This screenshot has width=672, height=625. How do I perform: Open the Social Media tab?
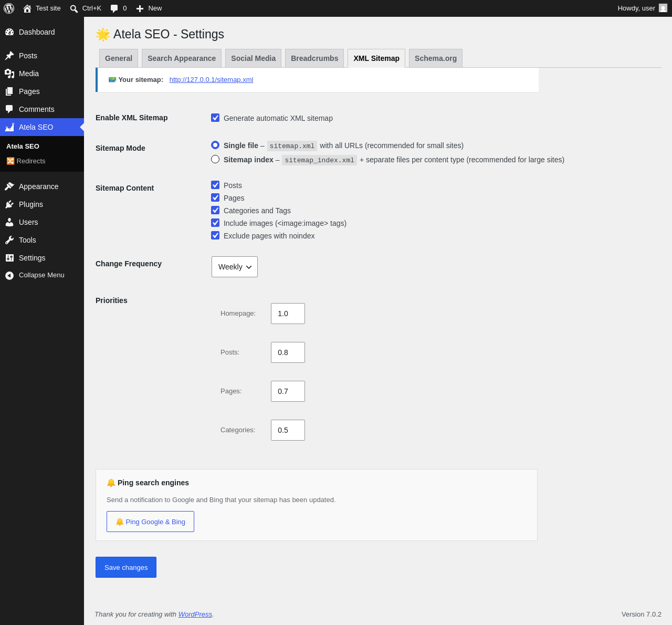[253, 58]
